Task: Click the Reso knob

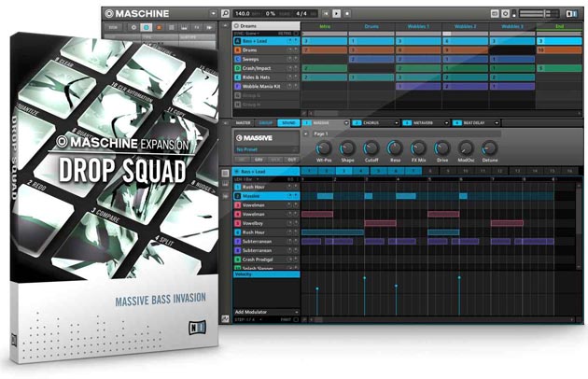Action: coord(395,148)
